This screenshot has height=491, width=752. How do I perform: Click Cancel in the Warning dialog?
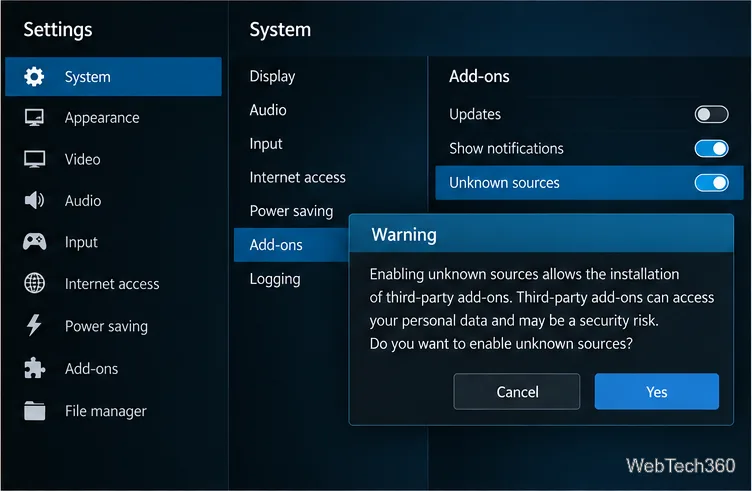click(517, 392)
